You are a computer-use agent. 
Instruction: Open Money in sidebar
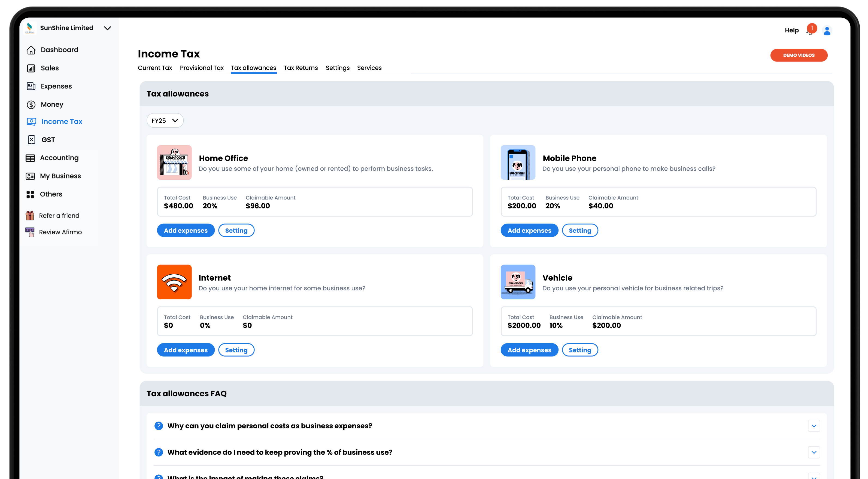(x=52, y=104)
